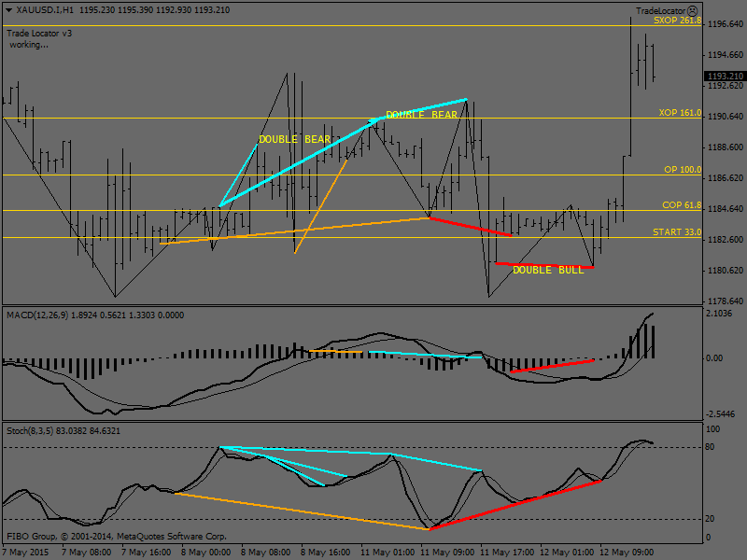Click the Trade Locator v3 status text
Image resolution: width=747 pixels, height=560 pixels.
pos(39,33)
